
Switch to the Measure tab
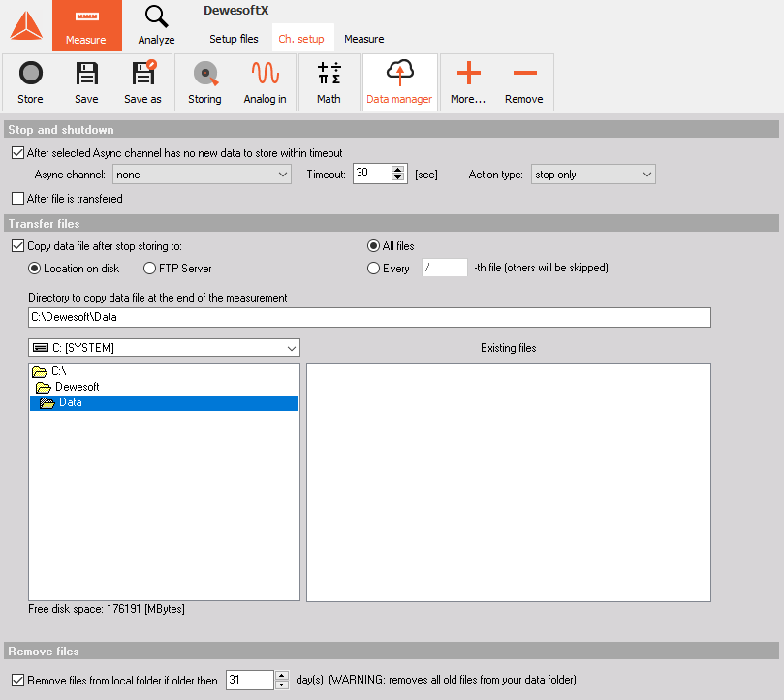coord(364,39)
